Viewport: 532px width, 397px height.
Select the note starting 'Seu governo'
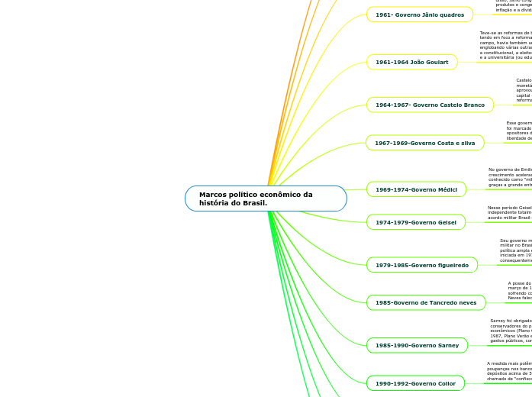(x=515, y=250)
